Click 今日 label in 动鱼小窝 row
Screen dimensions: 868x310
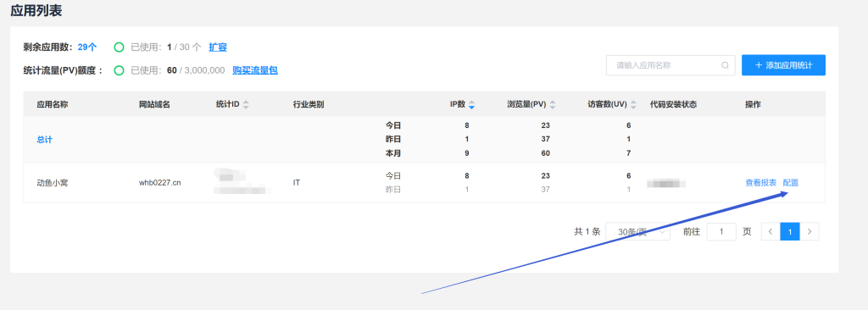393,176
